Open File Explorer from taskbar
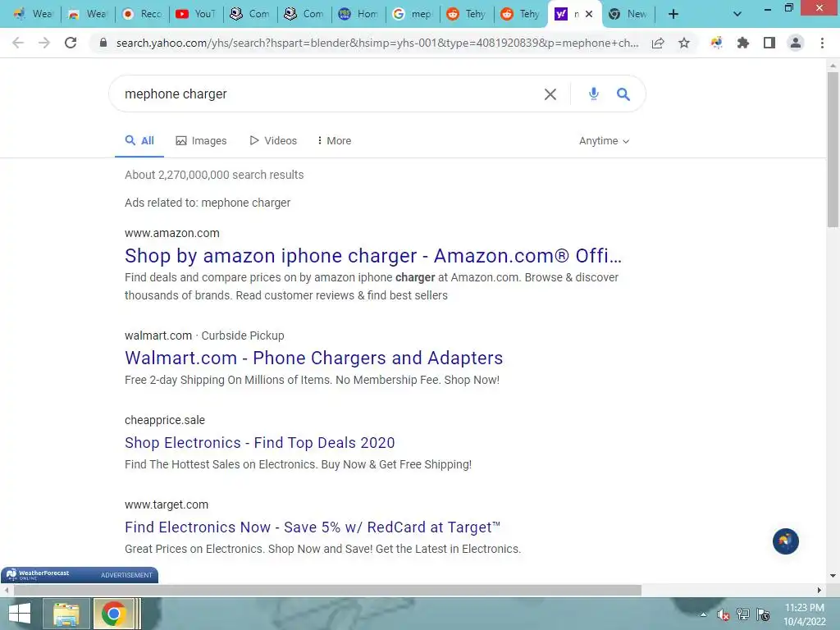The width and height of the screenshot is (840, 630). coord(66,614)
